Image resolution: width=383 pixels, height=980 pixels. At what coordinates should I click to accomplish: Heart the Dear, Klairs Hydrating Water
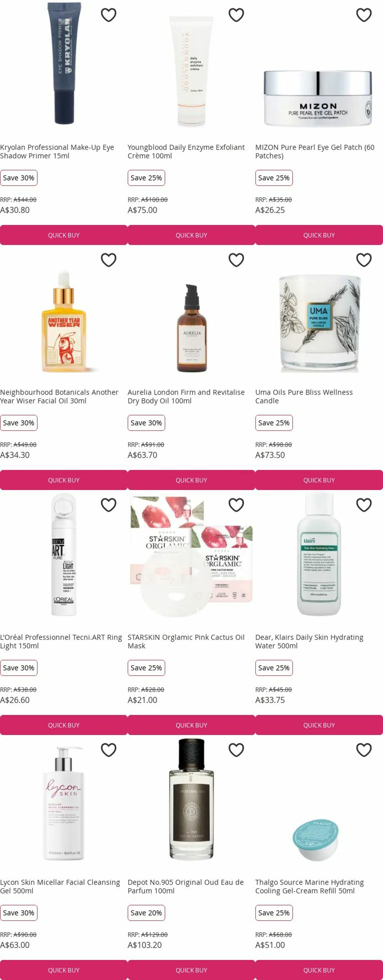coord(364,505)
